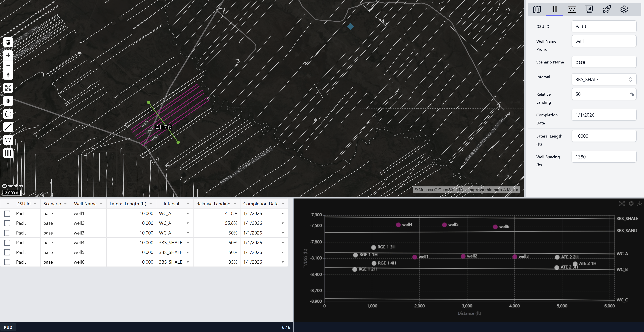This screenshot has height=332, width=644.
Task: Check the well4 row checkbox
Action: pyautogui.click(x=8, y=243)
